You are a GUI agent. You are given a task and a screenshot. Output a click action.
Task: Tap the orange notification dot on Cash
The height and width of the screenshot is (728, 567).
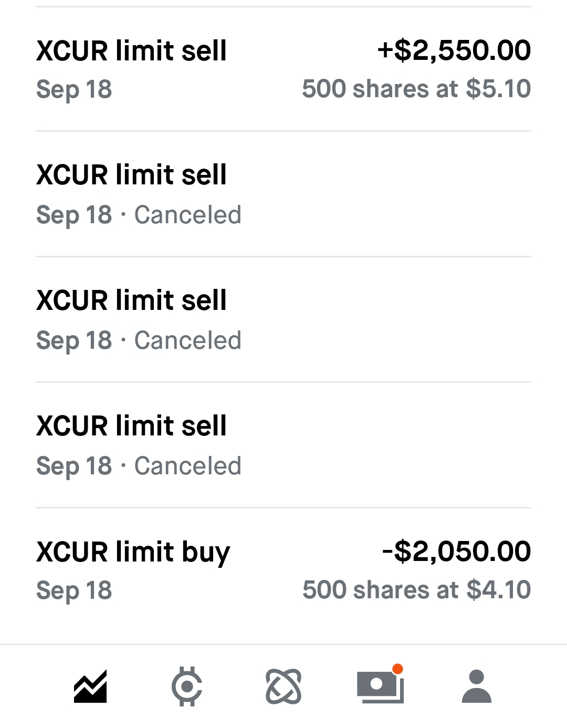(x=397, y=669)
